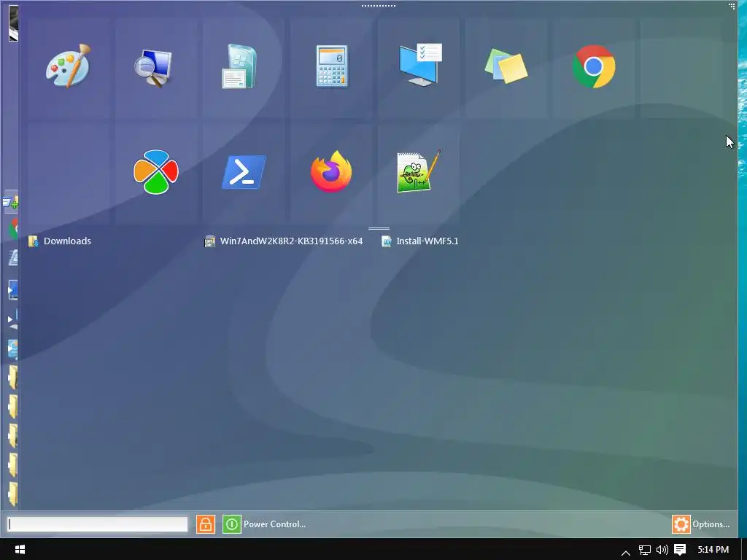The height and width of the screenshot is (560, 747).
Task: Click the dotted grip handle at top center
Action: click(x=379, y=6)
